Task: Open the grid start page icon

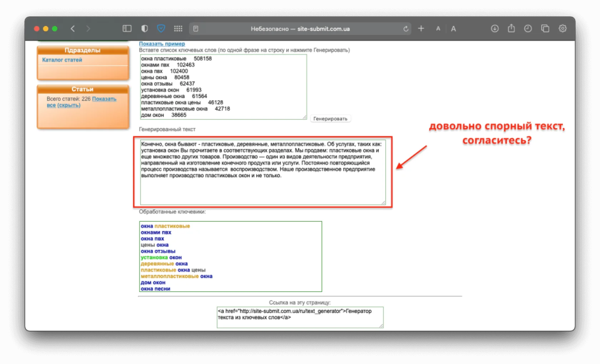Action: click(x=178, y=29)
